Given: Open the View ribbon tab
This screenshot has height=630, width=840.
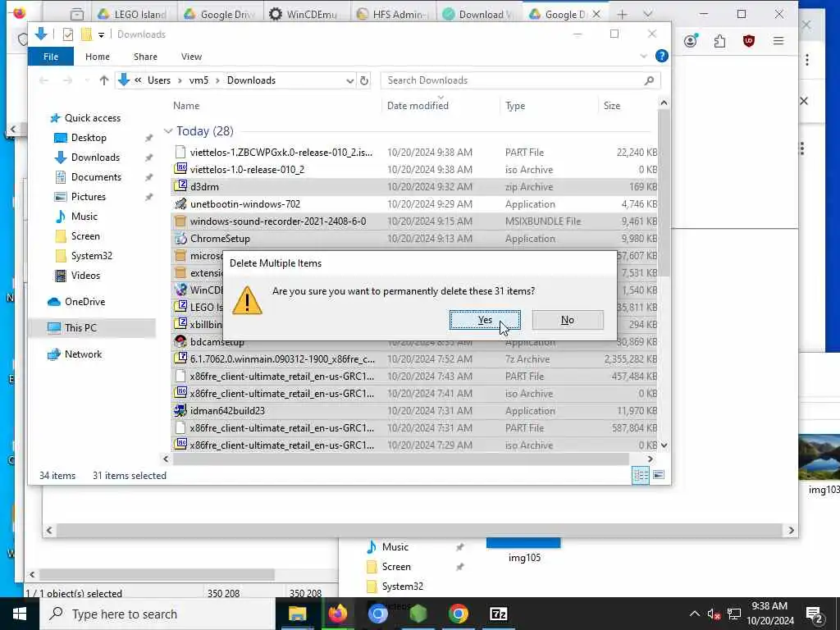Looking at the screenshot, I should point(191,57).
